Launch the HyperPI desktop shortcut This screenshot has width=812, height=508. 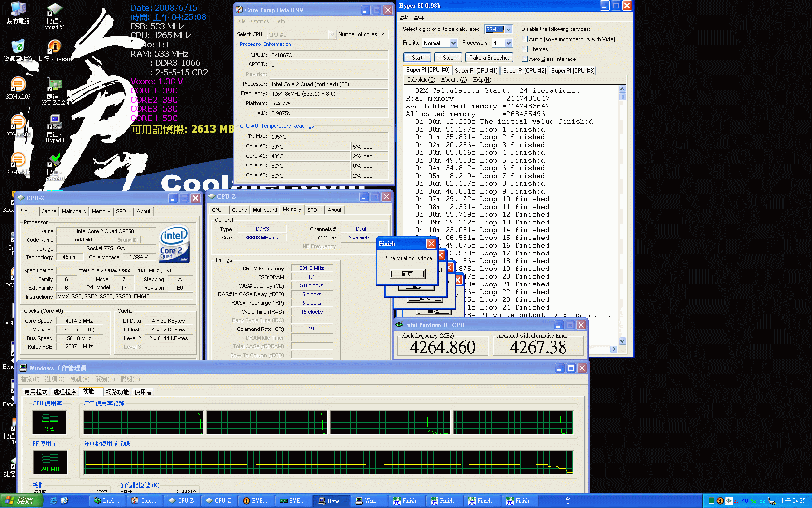tap(55, 129)
